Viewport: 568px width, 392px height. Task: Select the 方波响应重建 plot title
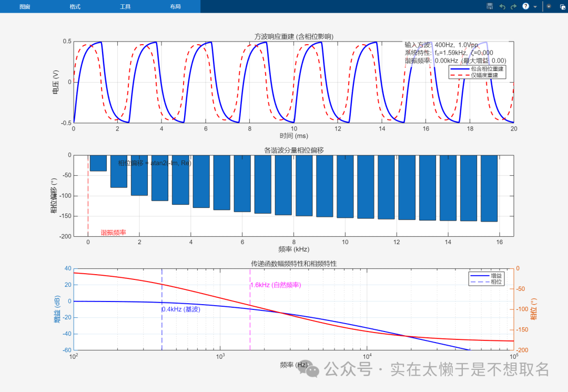[293, 36]
